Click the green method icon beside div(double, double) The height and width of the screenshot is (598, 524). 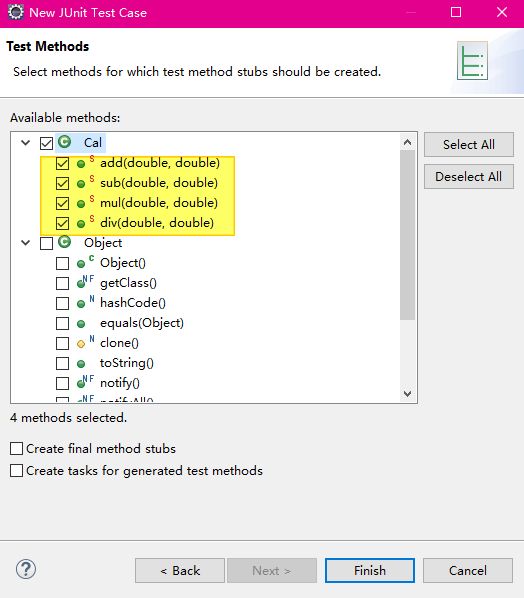[81, 224]
